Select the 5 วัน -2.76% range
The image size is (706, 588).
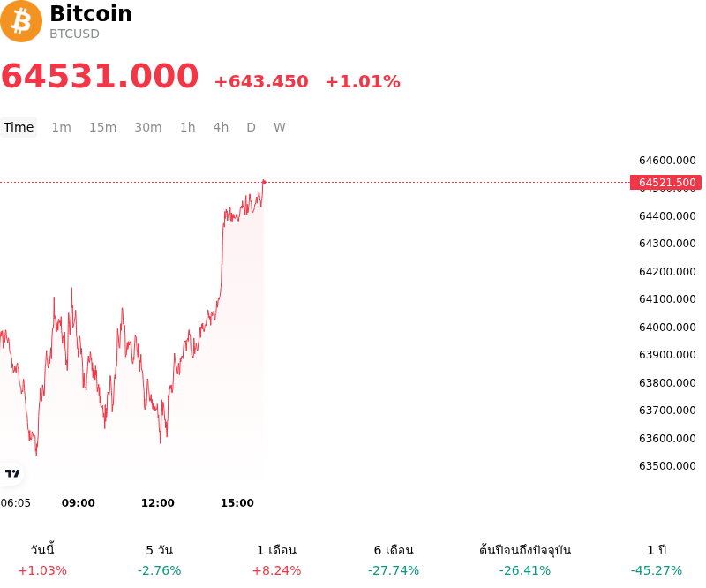click(160, 560)
